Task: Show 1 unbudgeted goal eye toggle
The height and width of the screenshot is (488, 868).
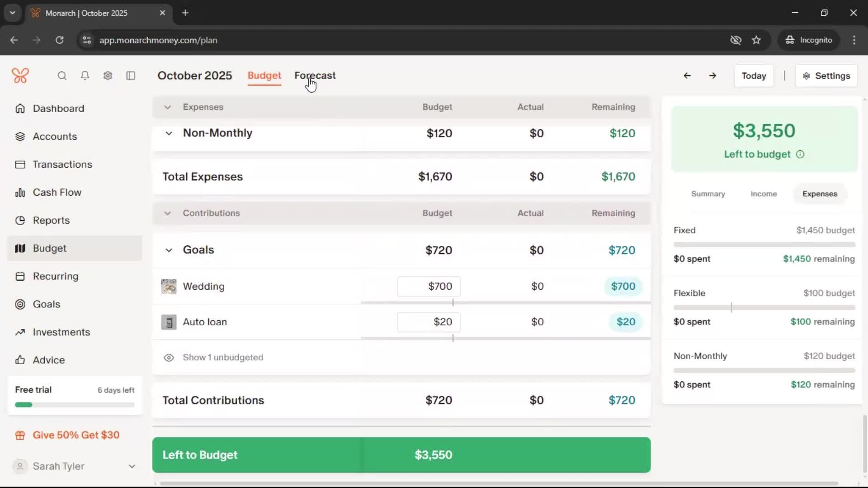Action: [x=169, y=357]
